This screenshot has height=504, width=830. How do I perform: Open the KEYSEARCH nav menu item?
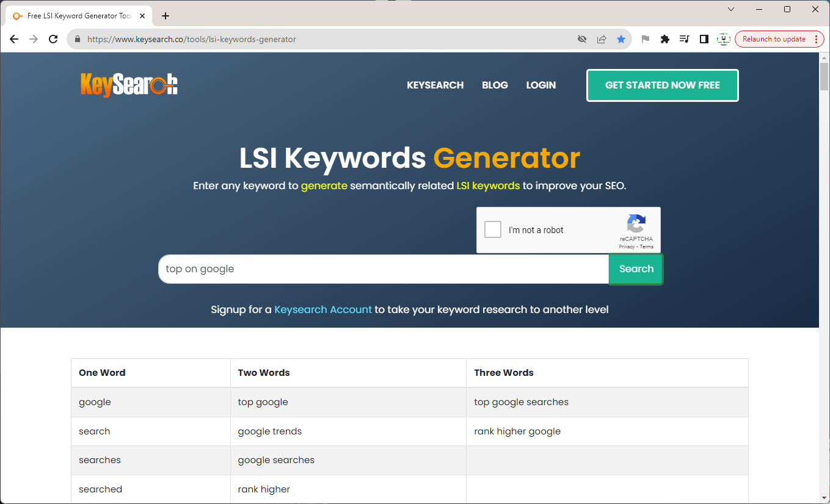click(x=435, y=85)
